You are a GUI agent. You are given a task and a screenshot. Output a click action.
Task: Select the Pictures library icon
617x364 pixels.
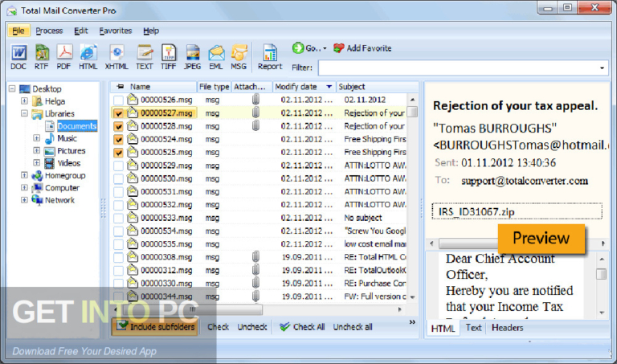click(x=50, y=151)
